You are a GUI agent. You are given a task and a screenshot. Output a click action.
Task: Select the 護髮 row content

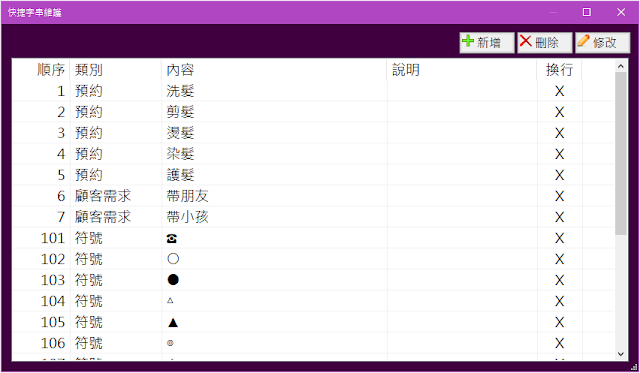point(180,175)
